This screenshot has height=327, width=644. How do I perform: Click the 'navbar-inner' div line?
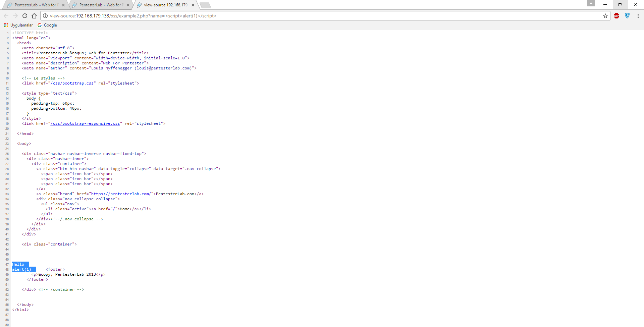click(58, 159)
